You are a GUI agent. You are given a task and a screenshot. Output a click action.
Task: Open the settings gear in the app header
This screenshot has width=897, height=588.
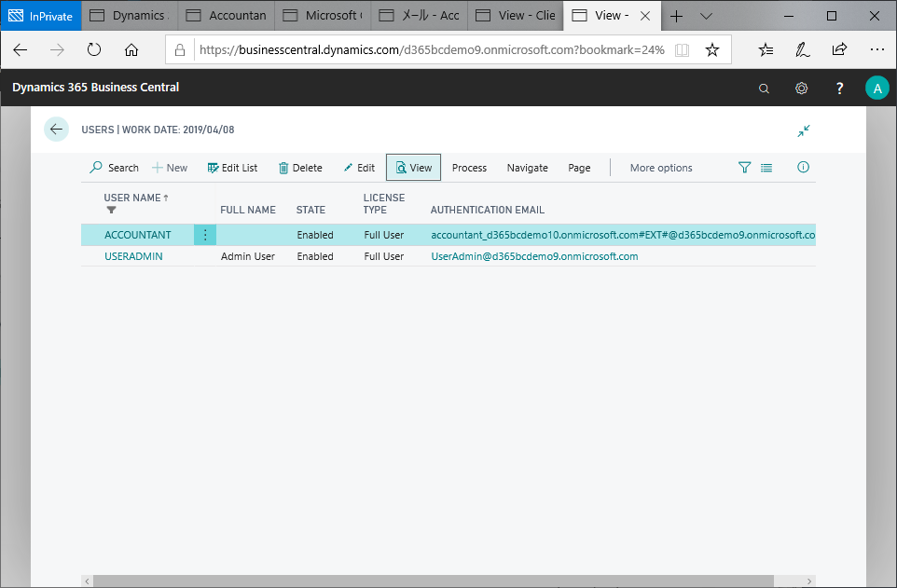point(802,89)
